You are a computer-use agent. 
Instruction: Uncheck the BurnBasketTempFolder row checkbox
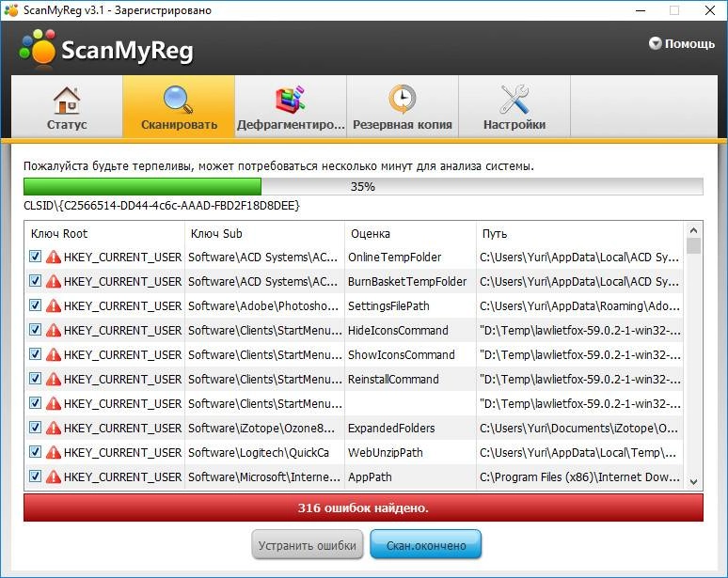coord(36,281)
